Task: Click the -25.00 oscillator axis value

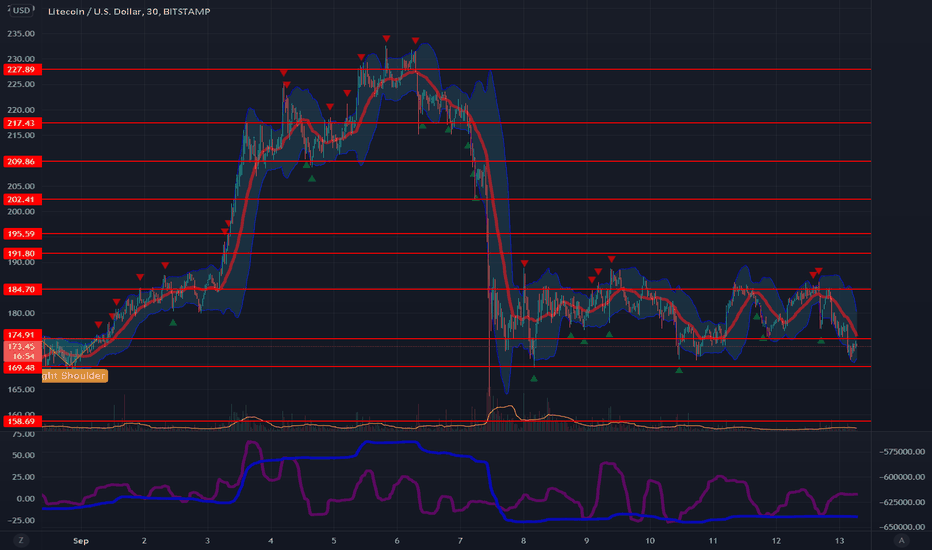Action: (x=22, y=520)
